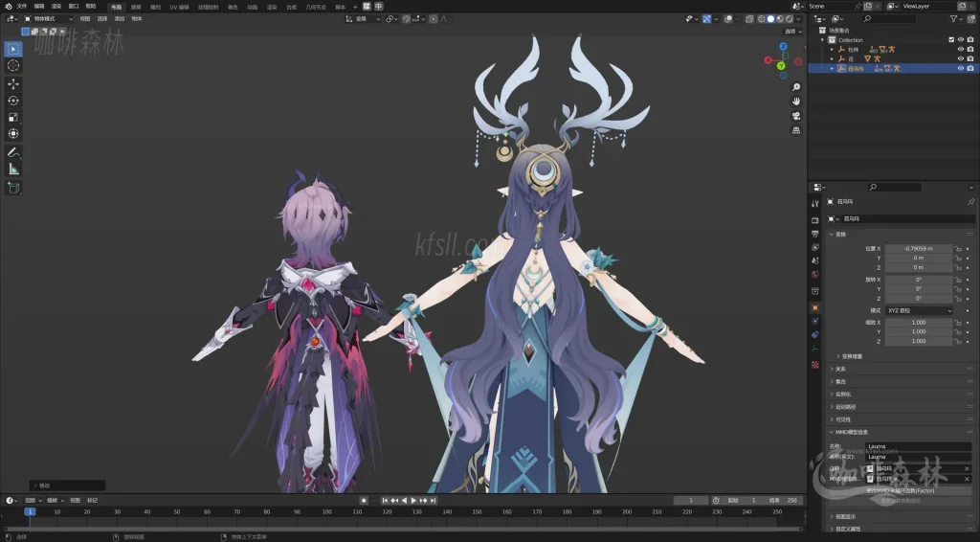Open rotation mode XYZ Euler dropdown
Screen dimensions: 980x542
919,310
